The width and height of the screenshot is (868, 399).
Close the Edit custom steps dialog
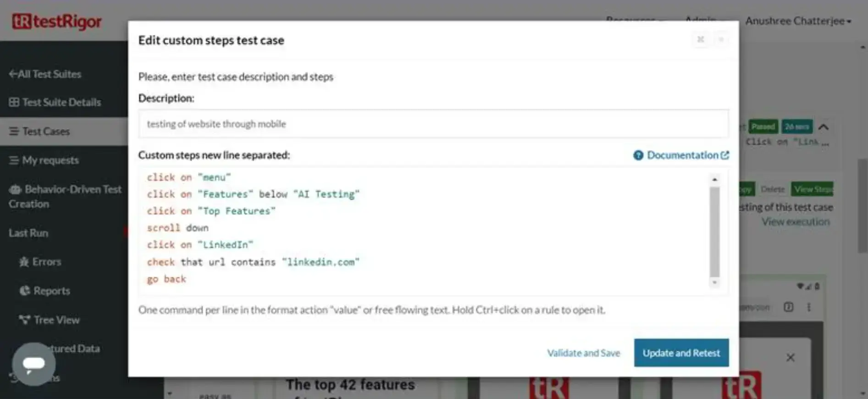721,40
